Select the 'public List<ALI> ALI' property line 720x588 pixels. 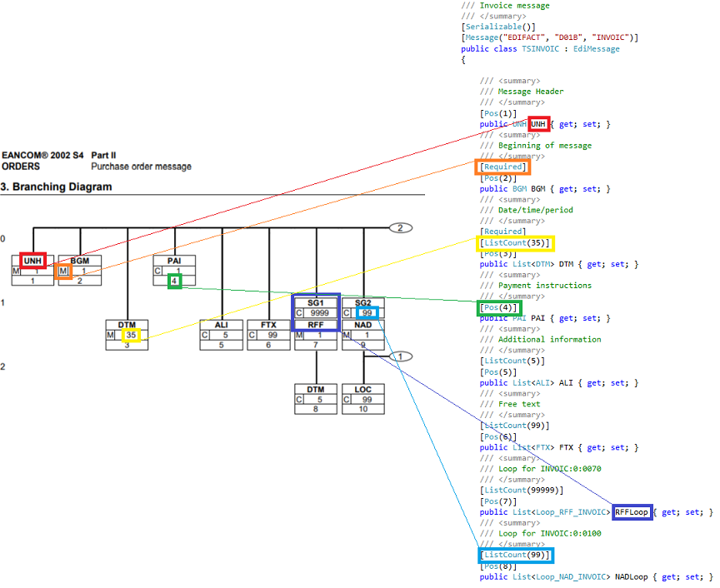559,383
